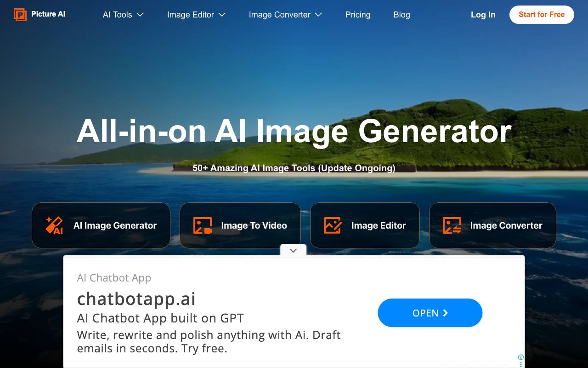This screenshot has width=588, height=368.
Task: Open the Image To Video card label
Action: point(254,225)
